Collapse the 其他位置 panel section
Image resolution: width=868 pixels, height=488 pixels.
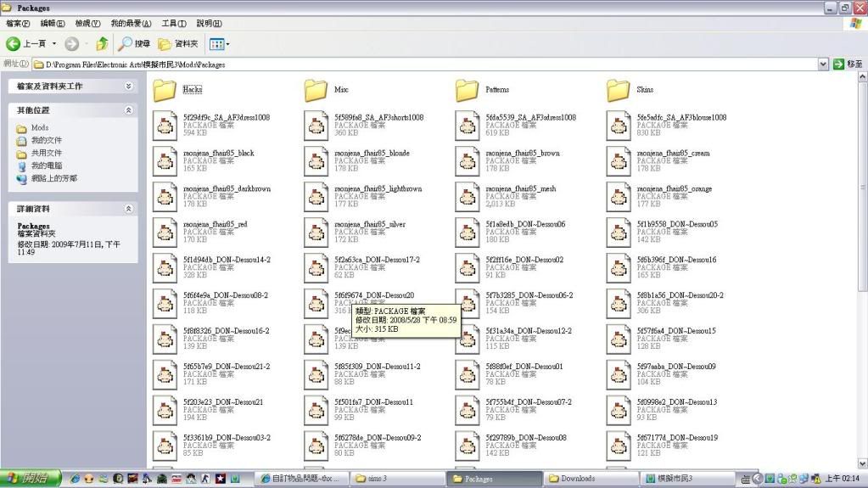click(x=129, y=110)
